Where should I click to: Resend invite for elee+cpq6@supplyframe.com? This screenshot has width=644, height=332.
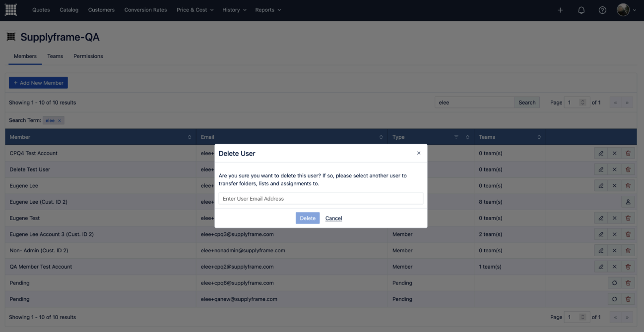[614, 283]
